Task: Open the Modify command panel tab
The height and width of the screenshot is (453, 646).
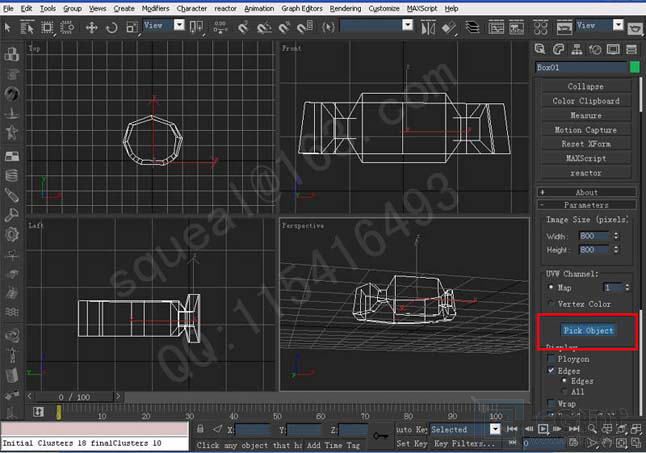Action: tap(556, 48)
